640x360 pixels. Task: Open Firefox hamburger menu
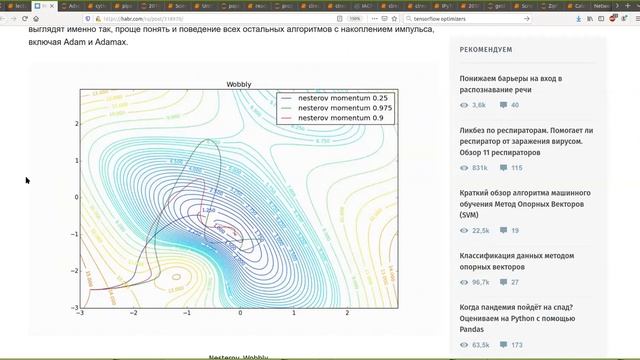[x=637, y=19]
